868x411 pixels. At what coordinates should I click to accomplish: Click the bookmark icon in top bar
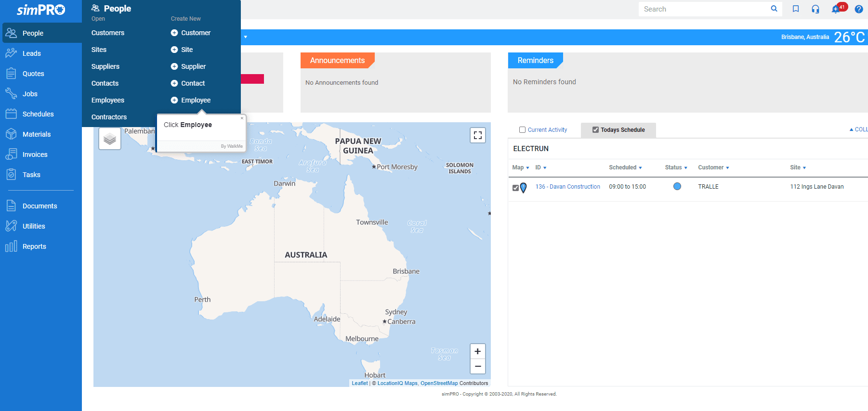(796, 9)
